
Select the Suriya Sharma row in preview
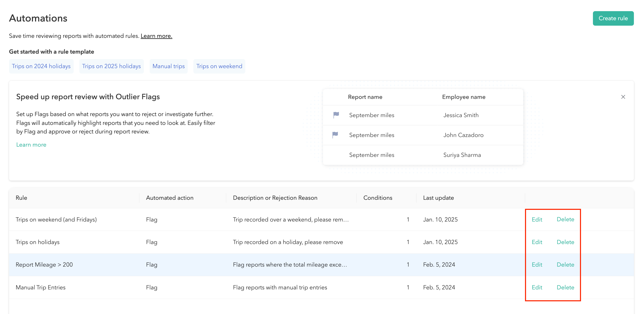coord(423,155)
